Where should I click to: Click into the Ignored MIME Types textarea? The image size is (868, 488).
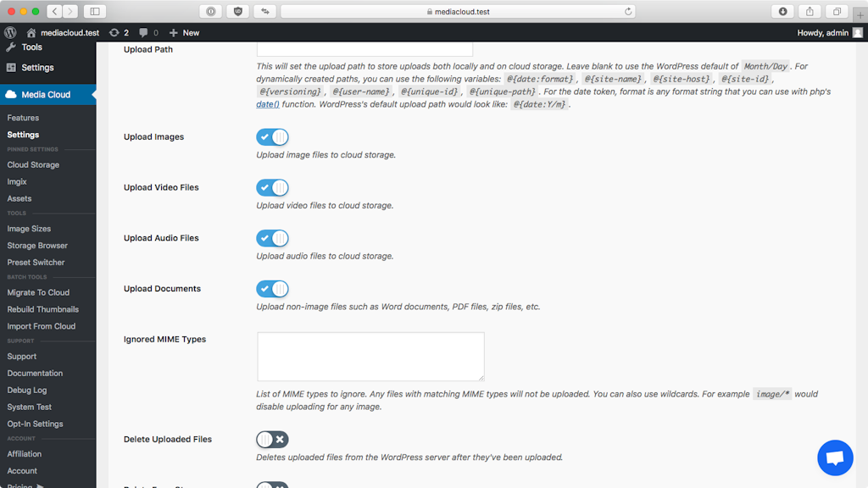(370, 356)
